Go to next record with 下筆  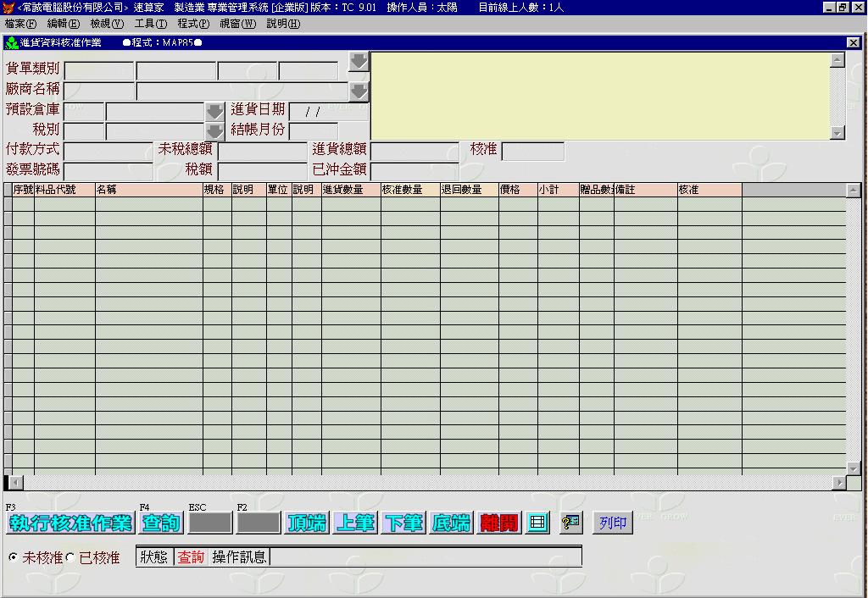(x=403, y=523)
